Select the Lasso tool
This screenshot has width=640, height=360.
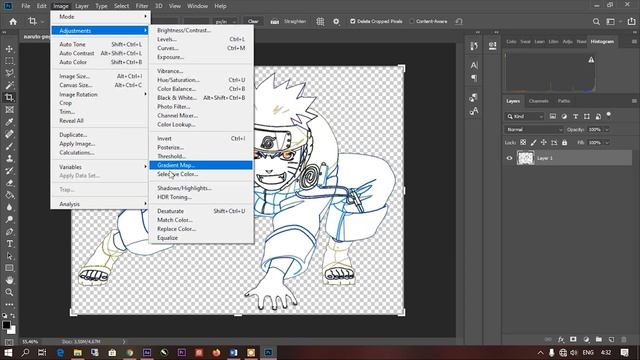(x=9, y=73)
